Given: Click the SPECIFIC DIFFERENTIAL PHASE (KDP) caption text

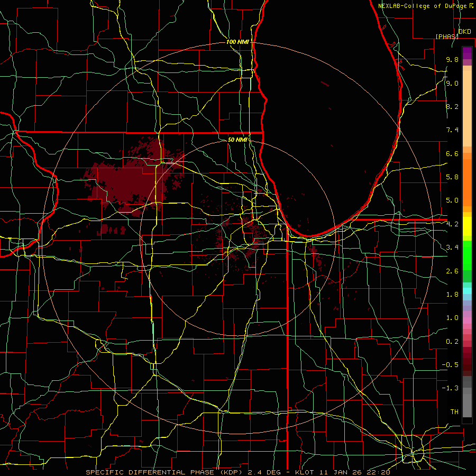Looking at the screenshot, I should [165, 472].
